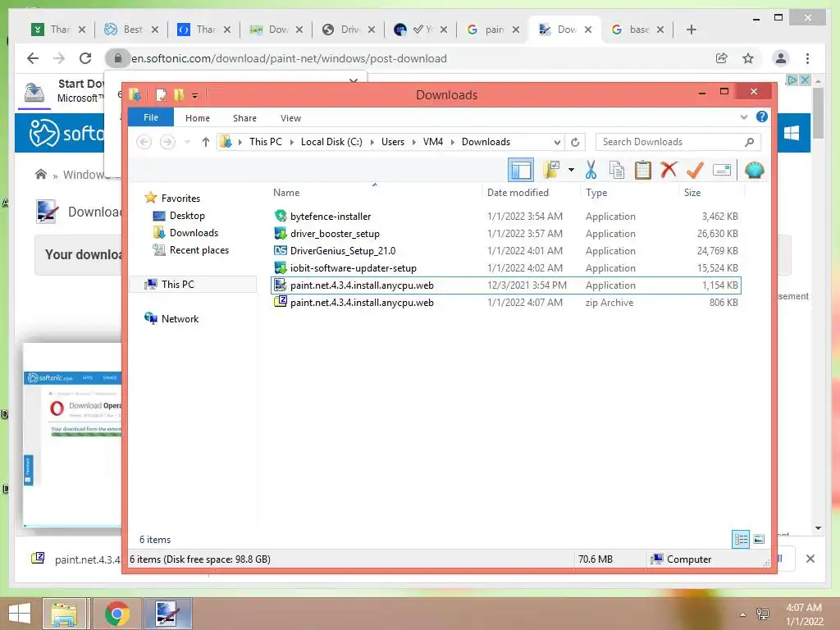Click the red X Delete icon in toolbar

669,170
